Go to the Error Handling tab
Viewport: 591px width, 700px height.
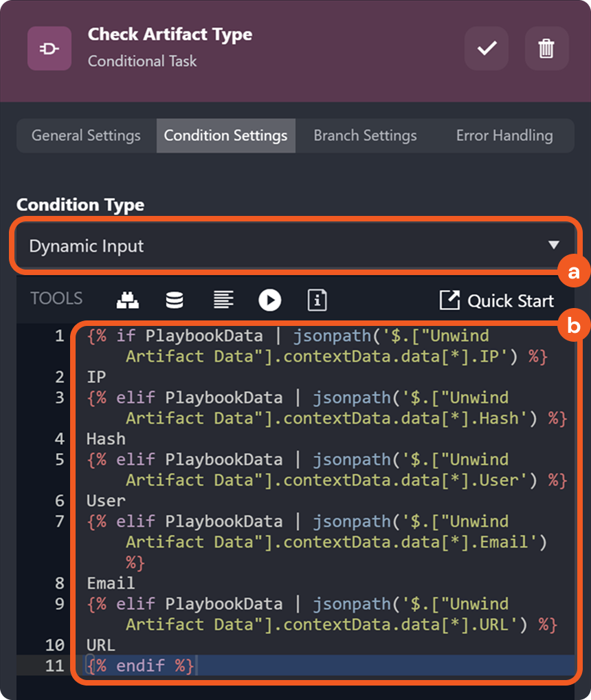click(504, 135)
